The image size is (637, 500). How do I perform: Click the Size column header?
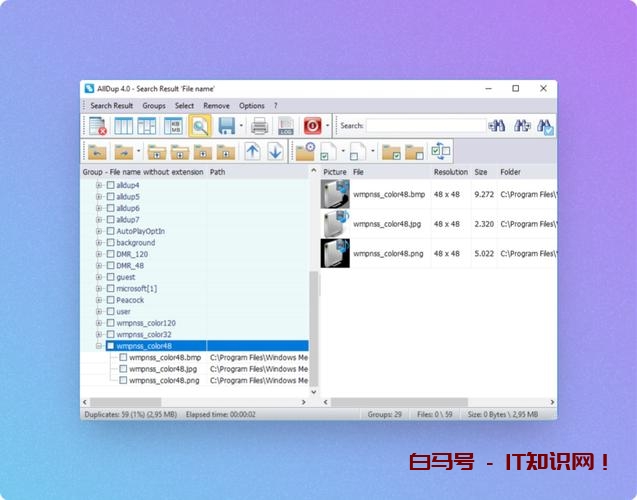click(x=481, y=172)
